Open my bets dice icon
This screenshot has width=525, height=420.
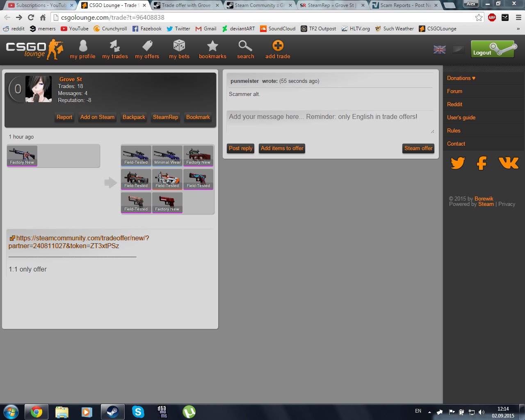point(179,46)
